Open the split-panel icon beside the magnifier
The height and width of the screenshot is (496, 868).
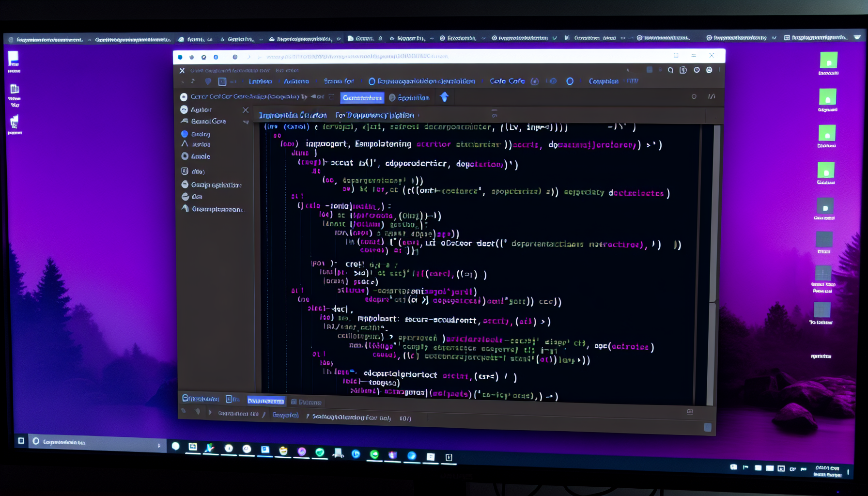[683, 70]
